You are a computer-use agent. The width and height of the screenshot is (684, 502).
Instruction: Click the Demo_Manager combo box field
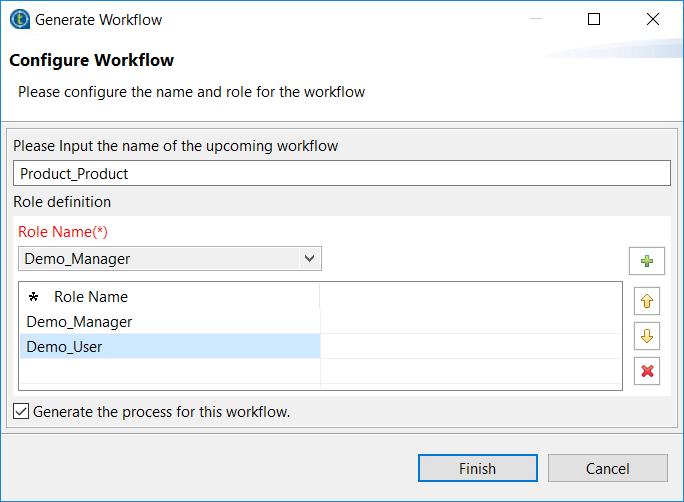(160, 259)
